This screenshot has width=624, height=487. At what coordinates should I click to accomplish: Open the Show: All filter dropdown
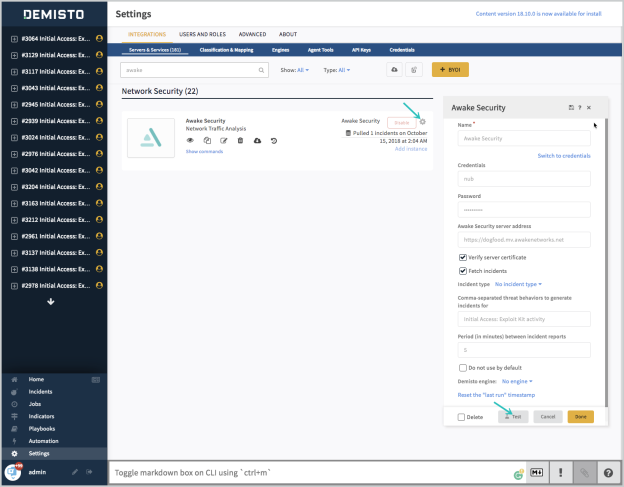click(x=303, y=70)
